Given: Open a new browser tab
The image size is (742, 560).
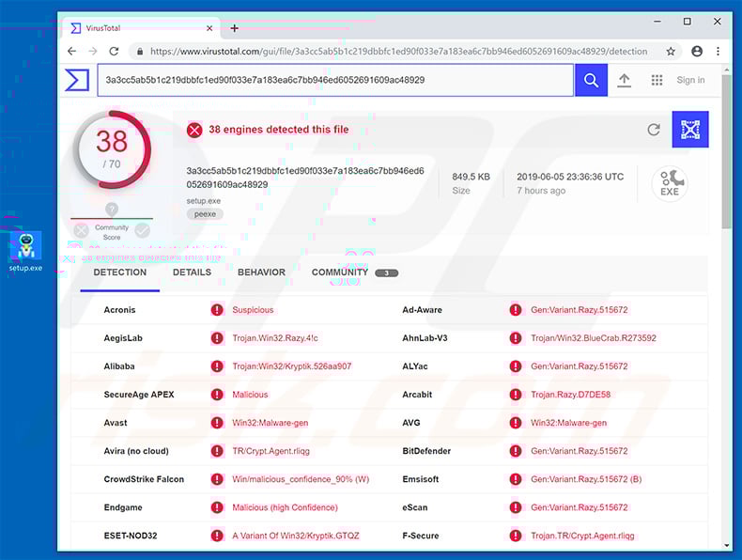Looking at the screenshot, I should pyautogui.click(x=234, y=28).
